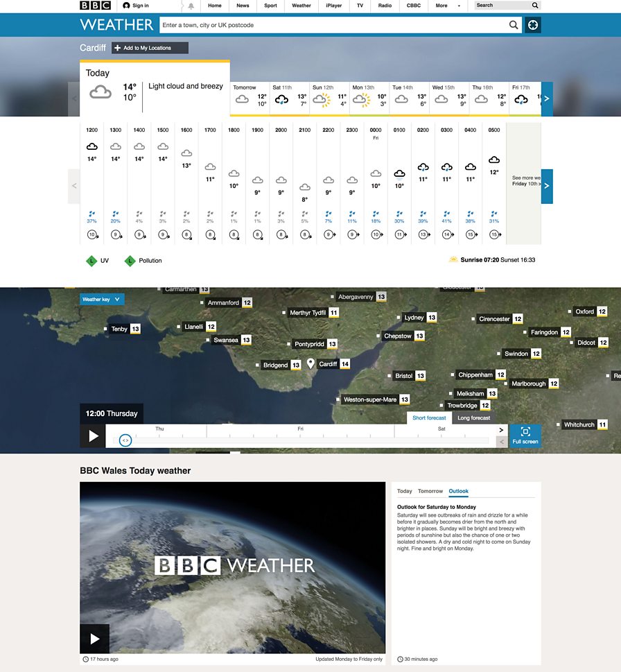Screen dimensions: 621x672
Task: Click the search icon in the top navigation bar
Action: 534,6
